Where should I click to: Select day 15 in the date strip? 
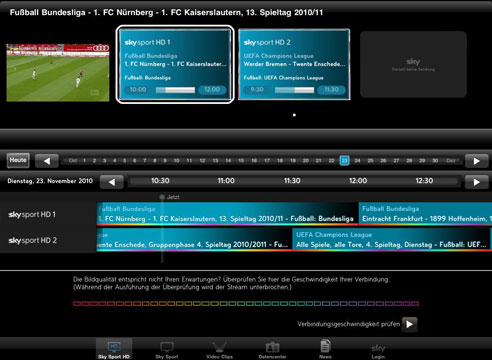point(241,161)
